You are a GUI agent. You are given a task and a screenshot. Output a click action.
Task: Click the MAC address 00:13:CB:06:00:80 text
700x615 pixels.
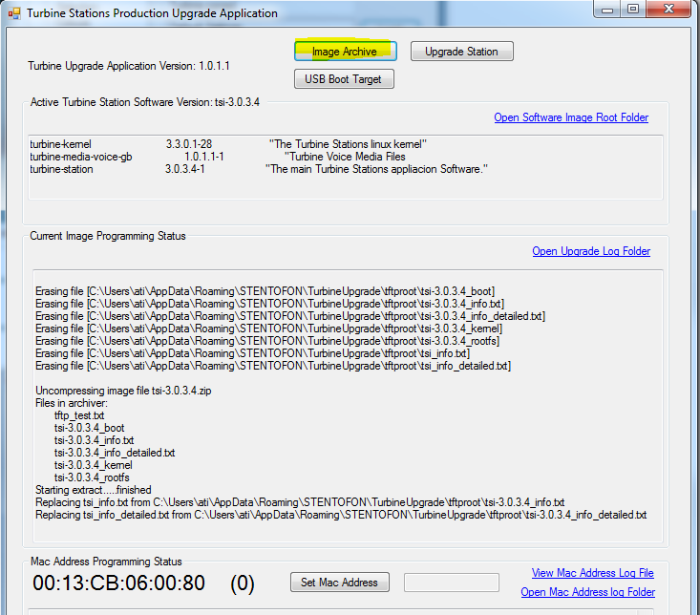118,583
